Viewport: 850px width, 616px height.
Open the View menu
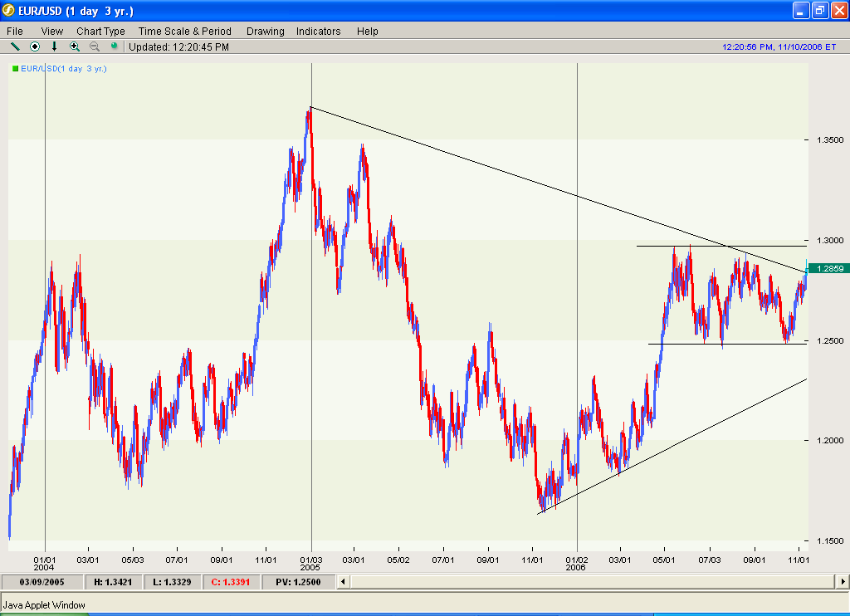[x=51, y=31]
